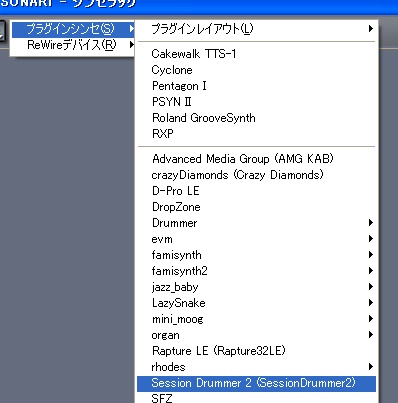Screen dimensions: 398x403
Task: Click the SONAR window title bar
Action: point(199,7)
